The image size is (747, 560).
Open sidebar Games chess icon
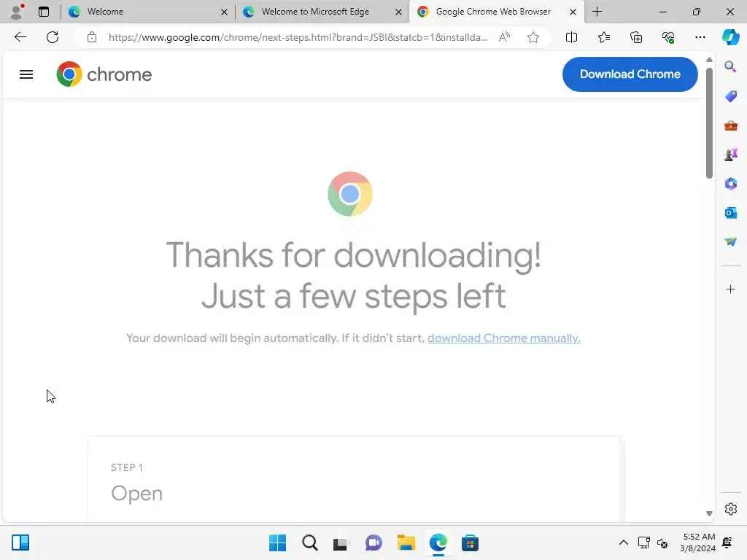(x=730, y=155)
